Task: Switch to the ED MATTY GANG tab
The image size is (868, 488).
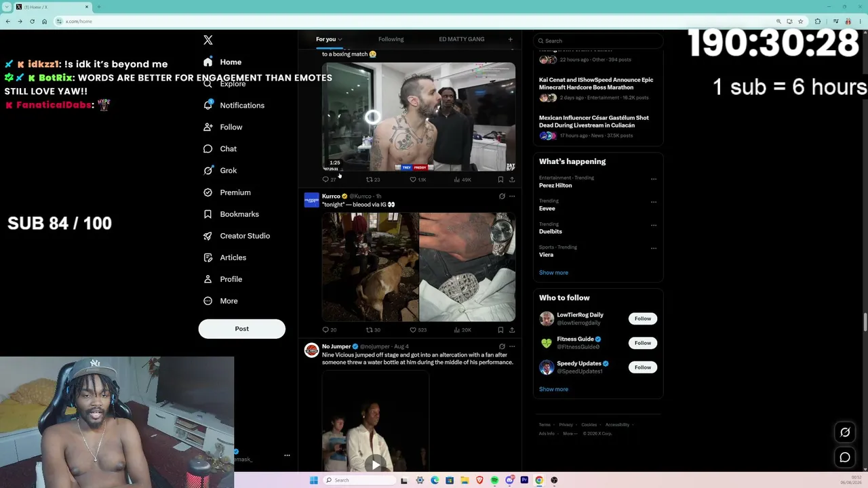Action: pos(462,39)
